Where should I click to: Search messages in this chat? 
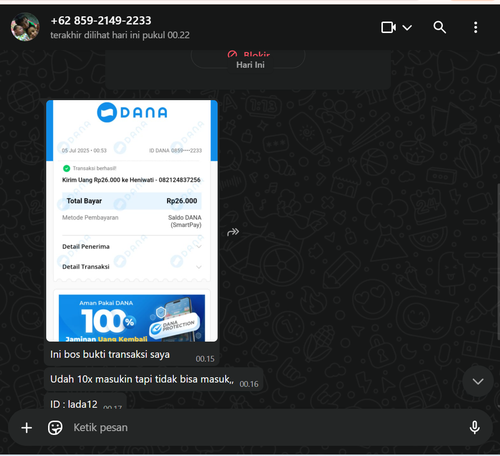click(x=439, y=27)
